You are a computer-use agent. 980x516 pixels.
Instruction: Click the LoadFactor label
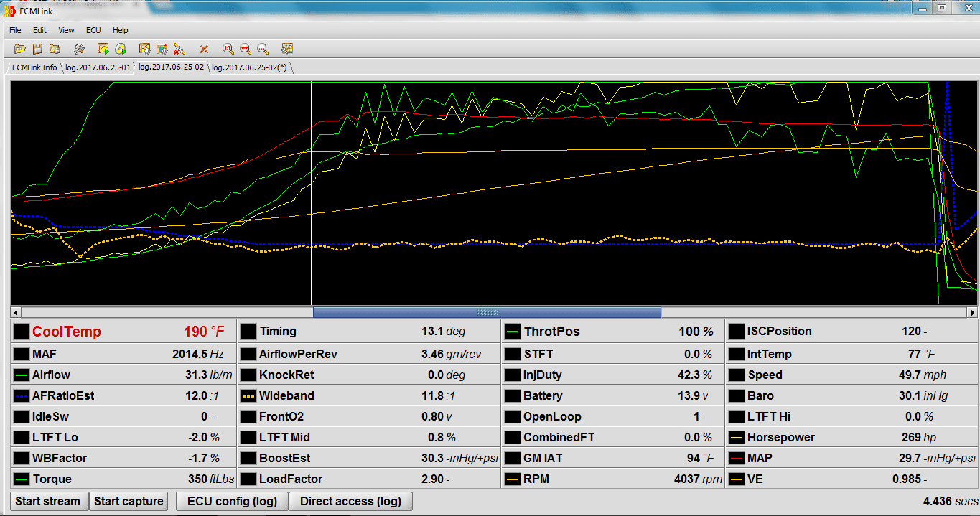pyautogui.click(x=291, y=479)
